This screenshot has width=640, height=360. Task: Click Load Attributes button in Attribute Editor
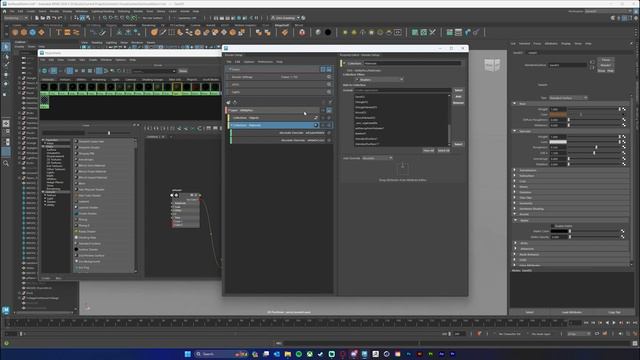571,312
